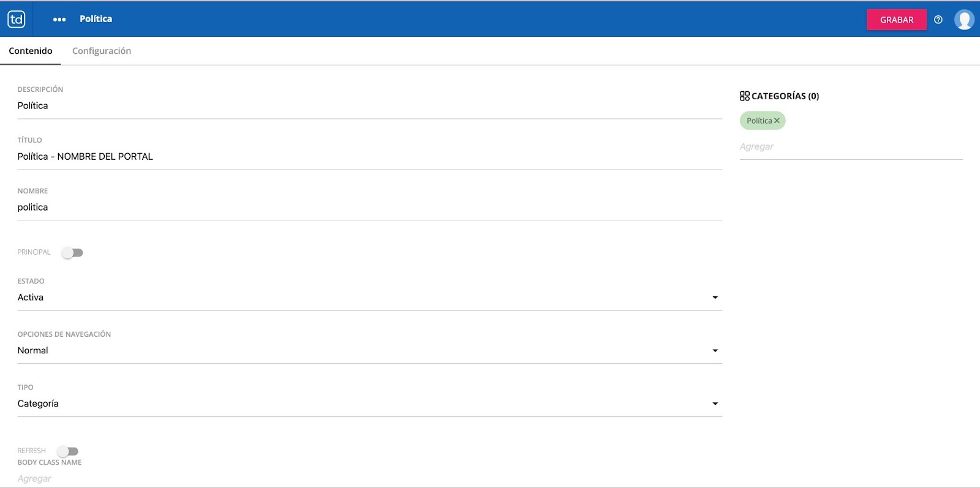Viewport: 980px width, 488px height.
Task: Remove the Política category chip
Action: tap(777, 121)
